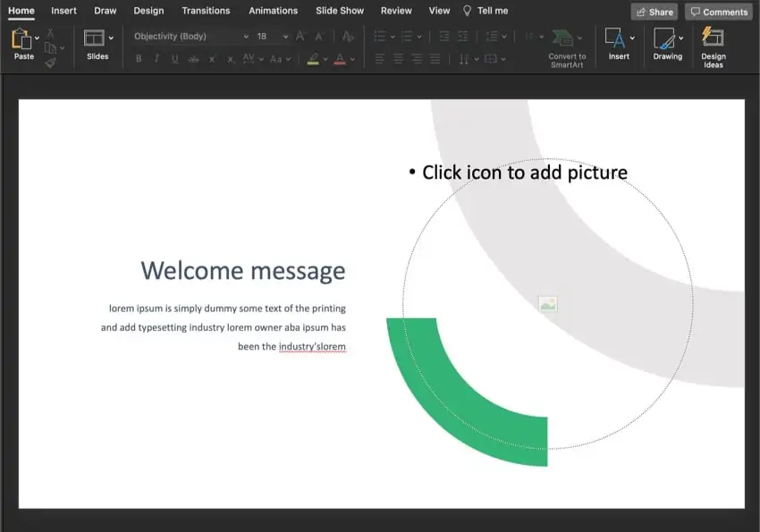Click the Increase Font Size icon
760x532 pixels.
pyautogui.click(x=300, y=37)
